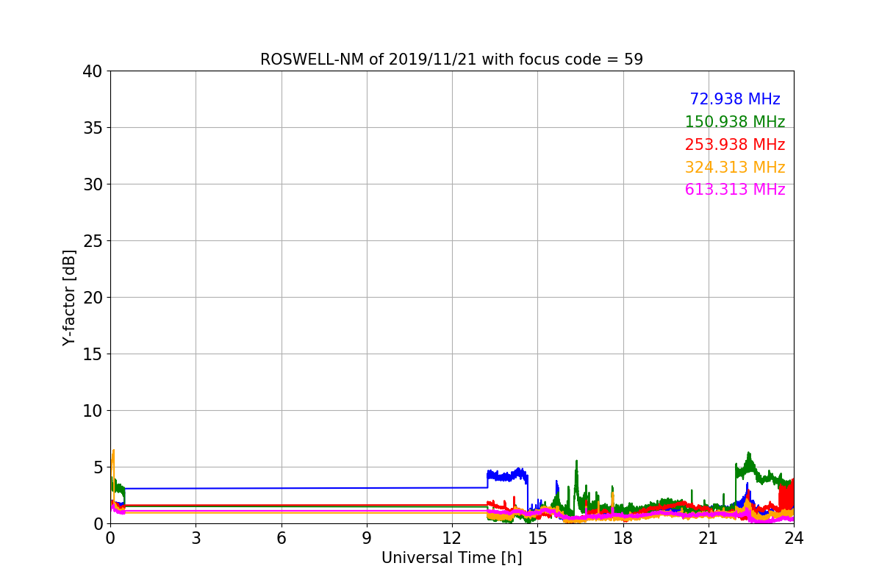Click the x-axis tick label 18
This screenshot has height=588, width=882.
[x=623, y=537]
